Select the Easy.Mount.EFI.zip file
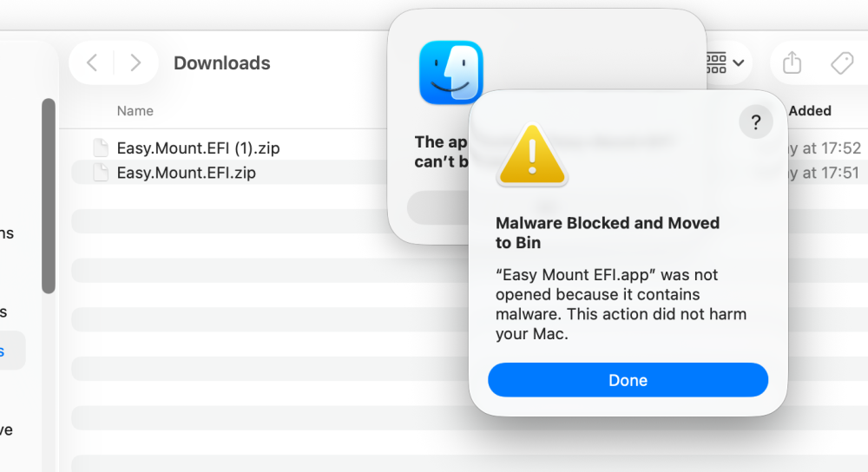Viewport: 868px width, 472px height. 186,173
